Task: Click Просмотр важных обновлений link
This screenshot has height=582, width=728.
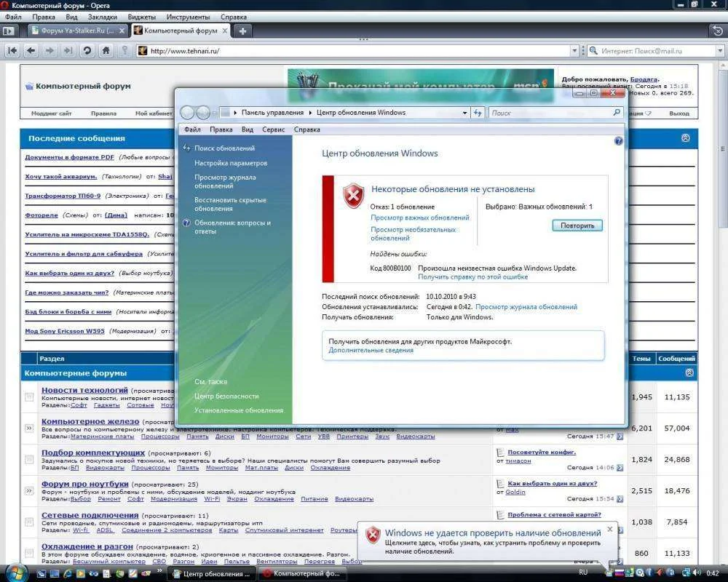Action: (420, 218)
